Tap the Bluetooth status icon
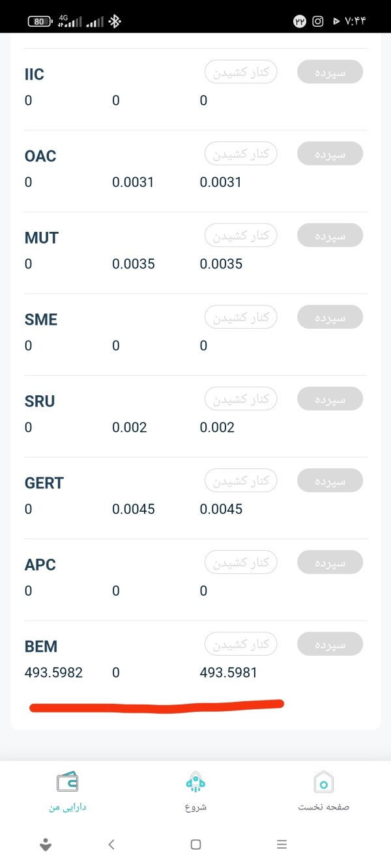This screenshot has height=868, width=391. click(x=115, y=21)
